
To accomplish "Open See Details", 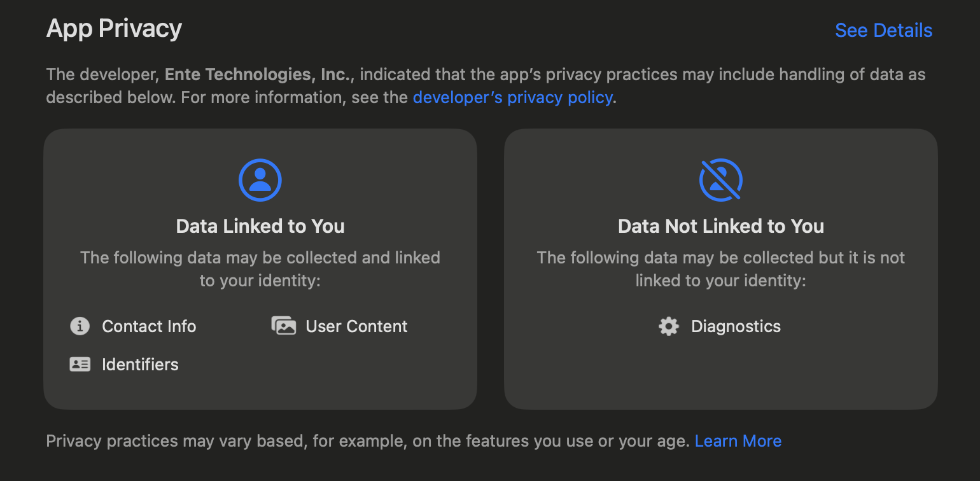I will (883, 30).
